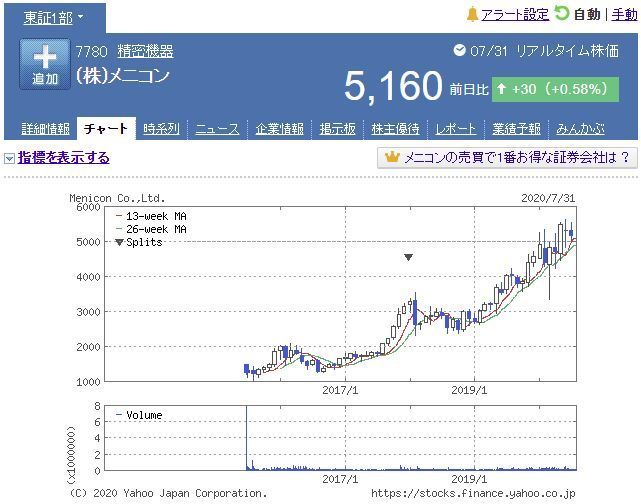Click the 2019/1 volume-axis label
Image resolution: width=641 pixels, height=504 pixels.
coord(469,479)
